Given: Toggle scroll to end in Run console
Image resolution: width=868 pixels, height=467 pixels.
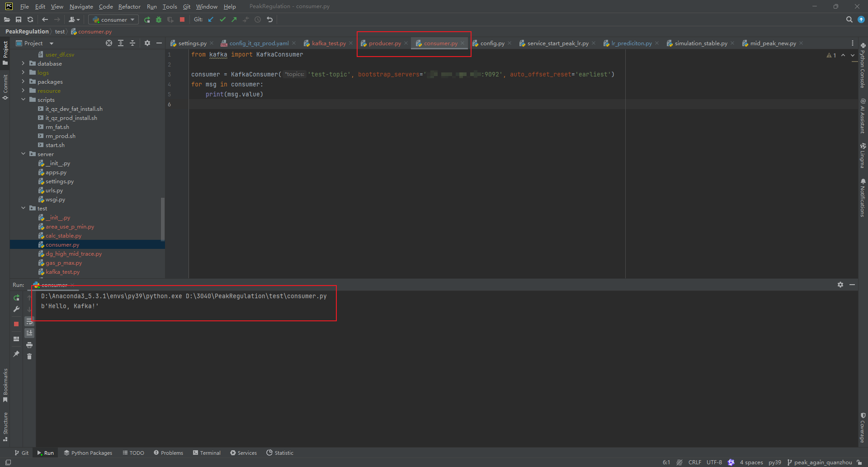Looking at the screenshot, I should point(29,333).
